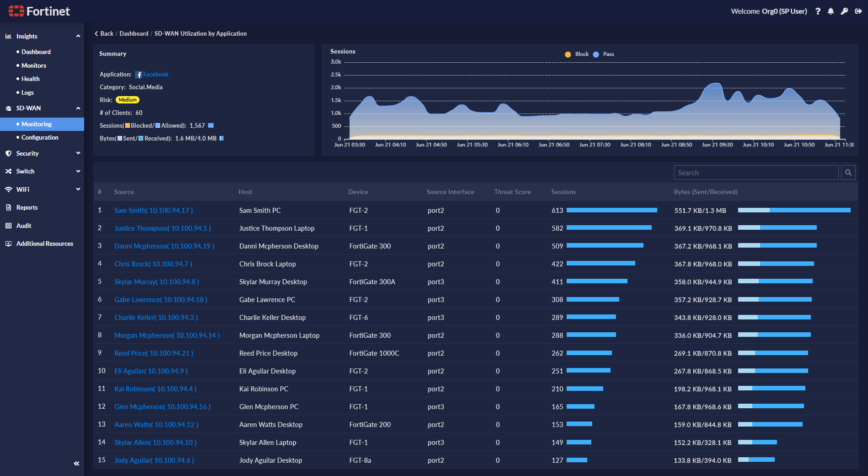Open source Jody Aguilar( 10.100.94.6 )
This screenshot has width=868, height=476.
[154, 460]
